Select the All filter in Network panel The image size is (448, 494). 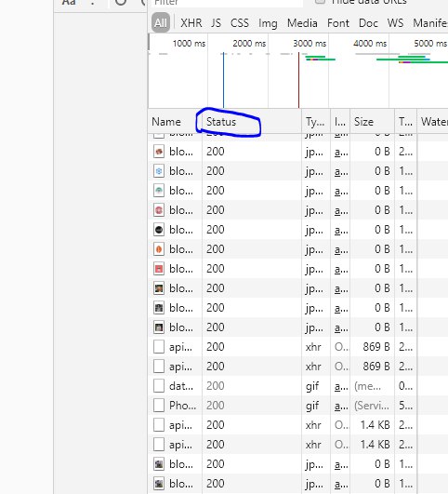[161, 23]
